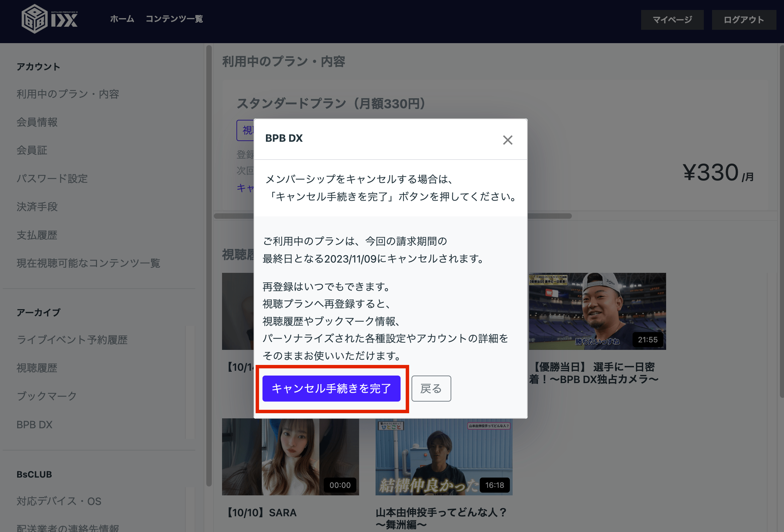
Task: Open 現在視聴可能なコンテンツ一覧 link
Action: point(88,263)
